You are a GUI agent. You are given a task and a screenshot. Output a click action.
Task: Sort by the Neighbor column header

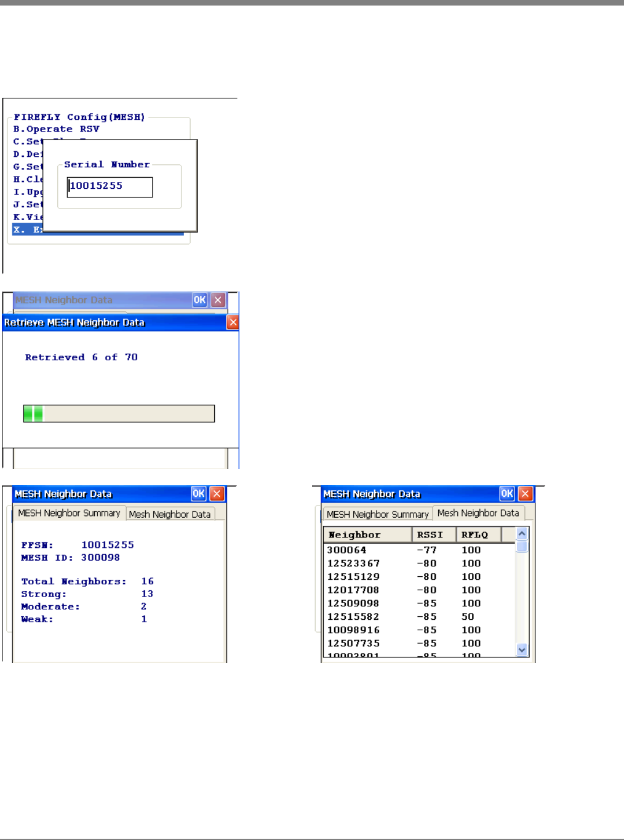click(367, 535)
